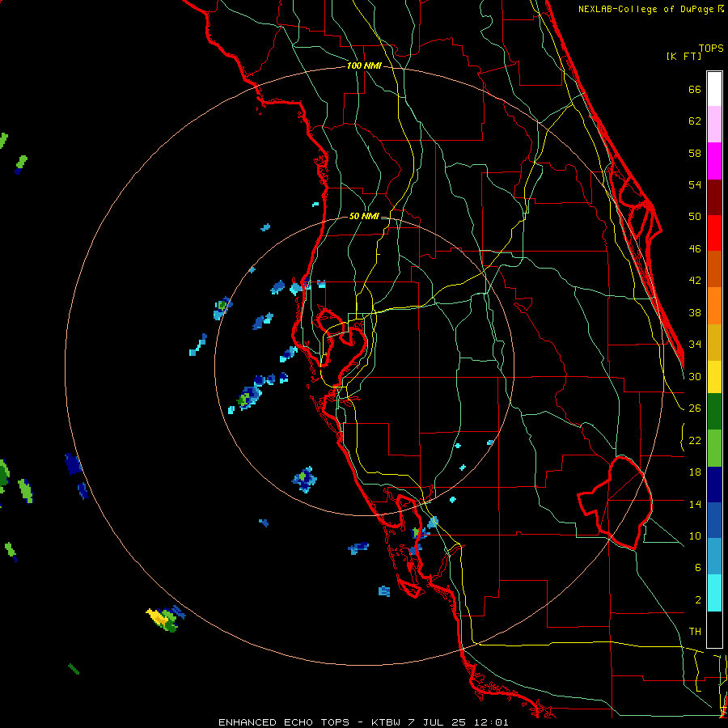Select the 100 NMI range ring label

coord(364,66)
